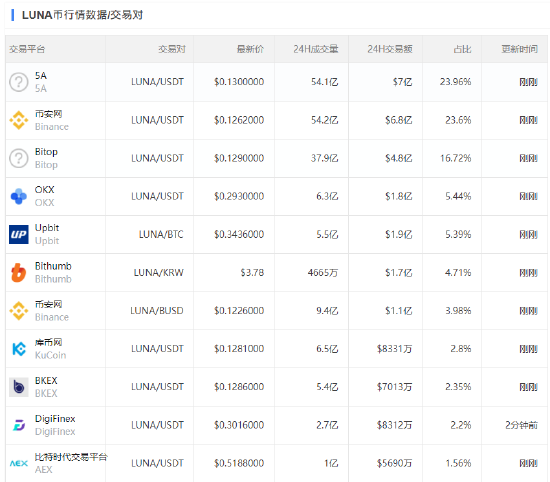Click the share value 4.71%
Screen dimensions: 550x482
(x=458, y=273)
